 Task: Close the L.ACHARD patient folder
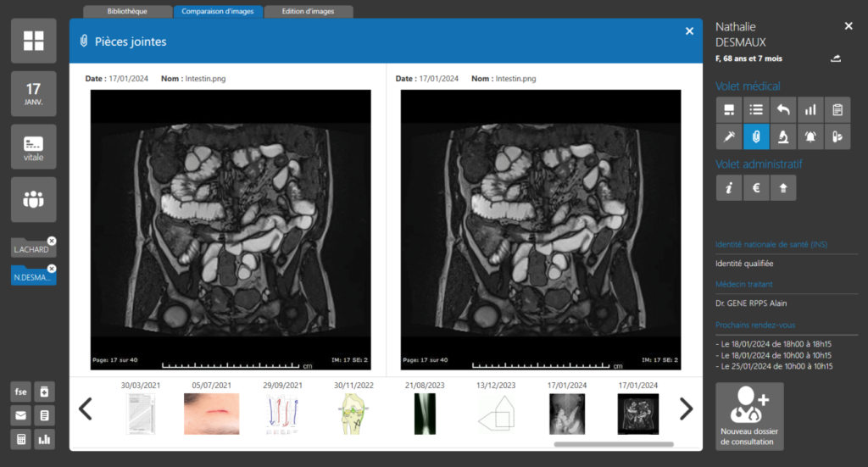(52, 242)
